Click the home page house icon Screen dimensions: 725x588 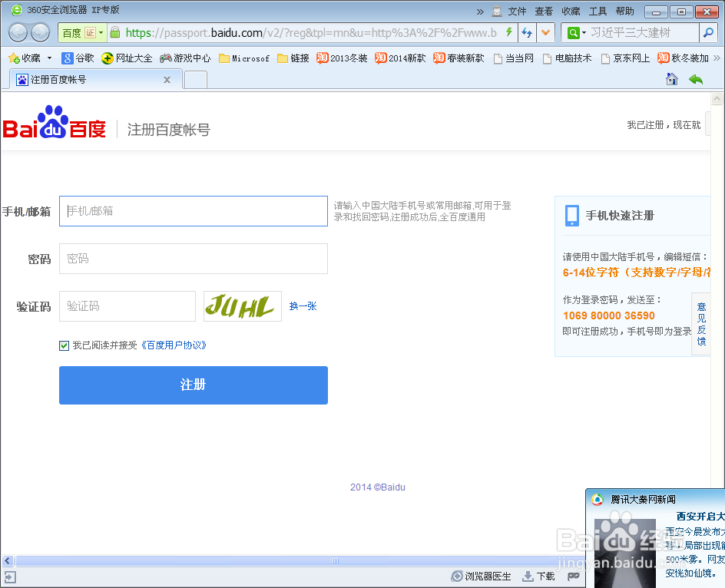[672, 79]
